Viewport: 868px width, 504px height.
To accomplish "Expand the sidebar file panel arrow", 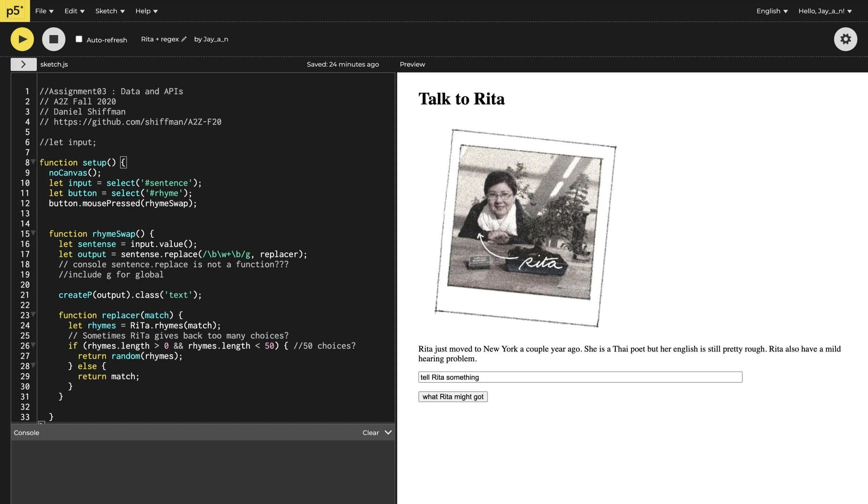I will point(23,64).
